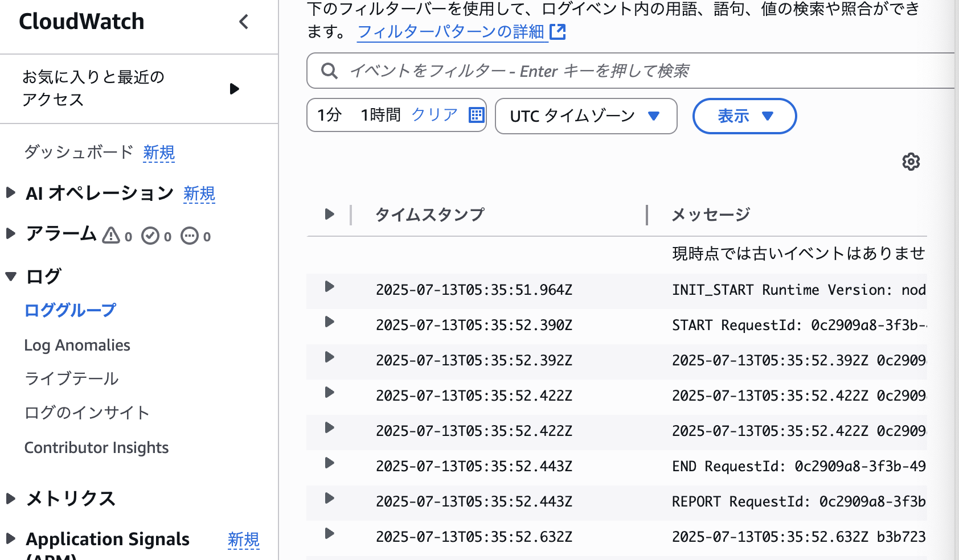Collapse the CloudWatch sidebar with chevron
Viewport: 959px width, 560px height.
coord(244,22)
